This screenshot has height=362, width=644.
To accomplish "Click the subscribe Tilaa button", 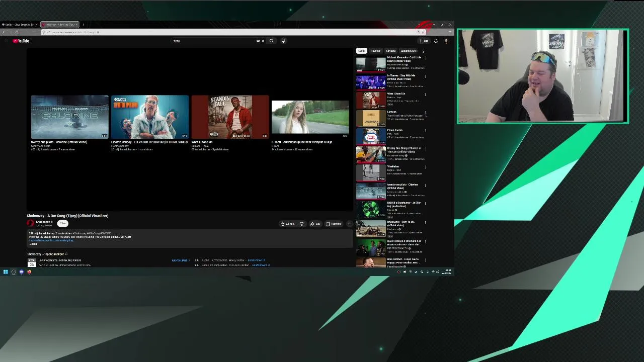I will (62, 223).
